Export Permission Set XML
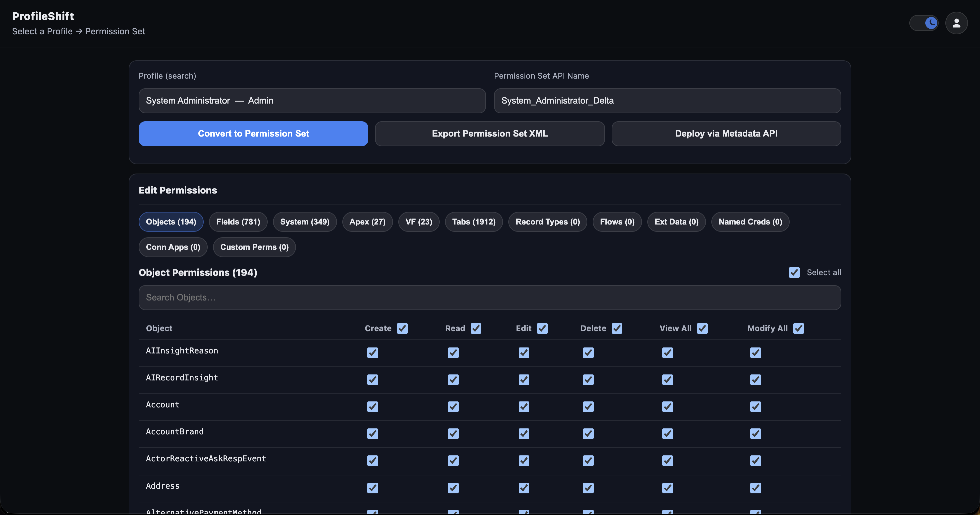The width and height of the screenshot is (980, 515). 490,134
